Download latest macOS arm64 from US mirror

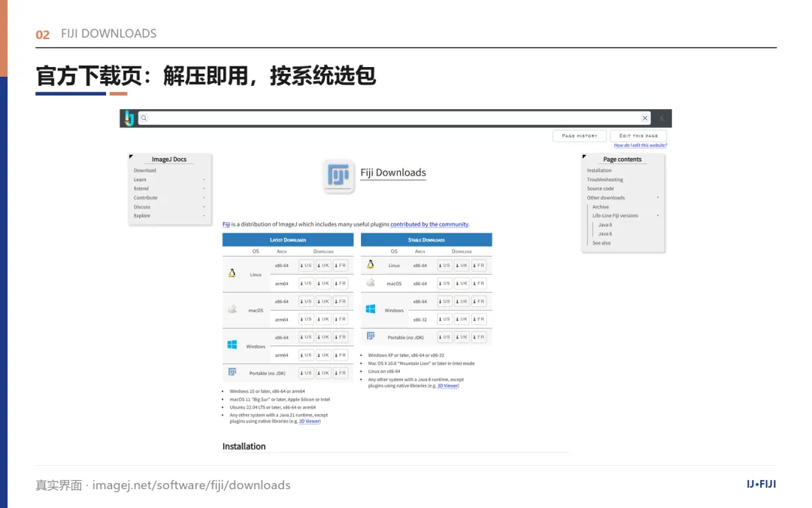306,319
